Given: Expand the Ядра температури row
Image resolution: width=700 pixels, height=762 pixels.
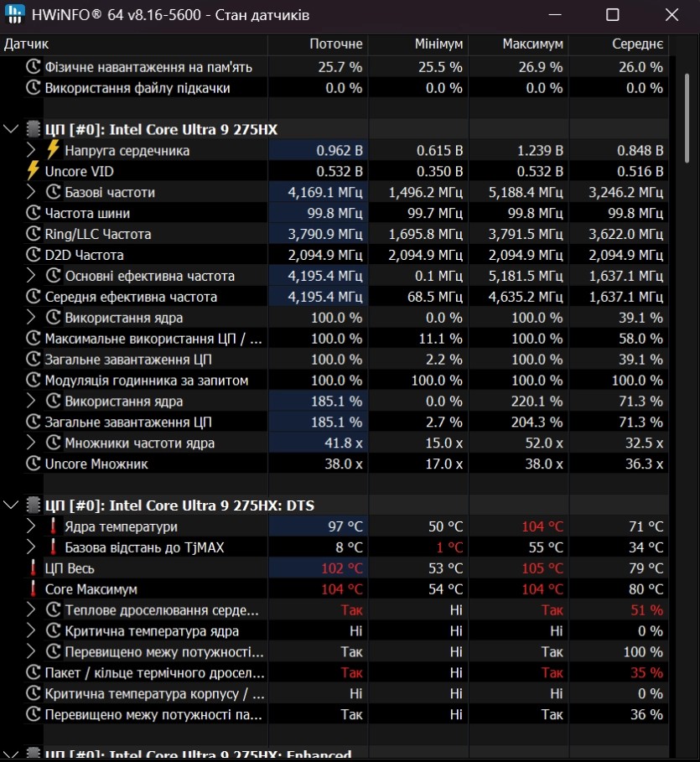Looking at the screenshot, I should click(x=32, y=526).
